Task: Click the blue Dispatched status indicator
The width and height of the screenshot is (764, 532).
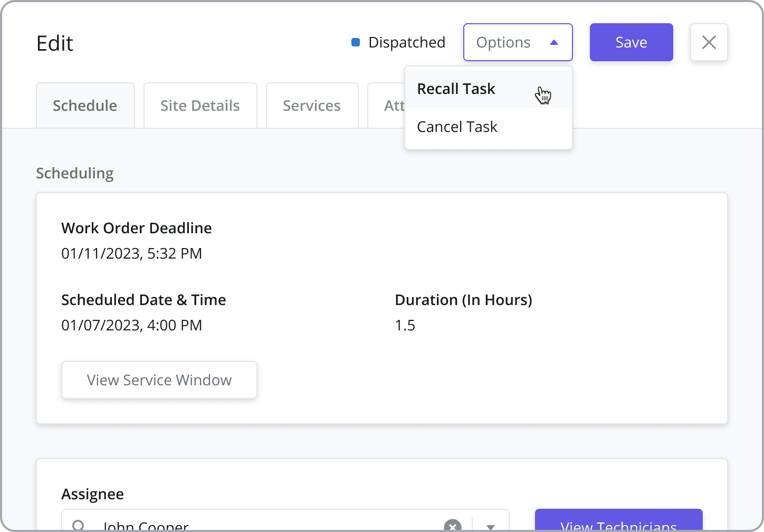Action: pos(356,42)
